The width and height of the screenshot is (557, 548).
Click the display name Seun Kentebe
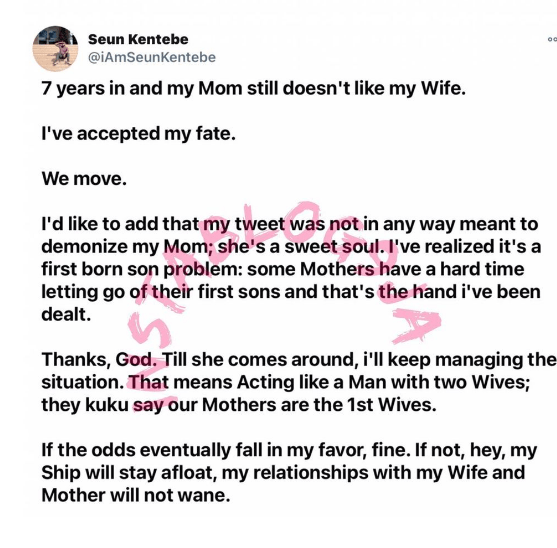(138, 39)
